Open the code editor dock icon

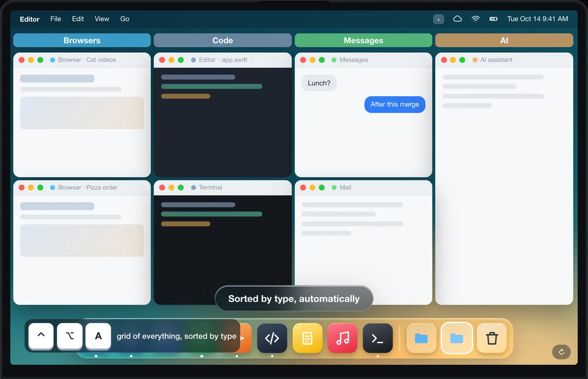(272, 339)
